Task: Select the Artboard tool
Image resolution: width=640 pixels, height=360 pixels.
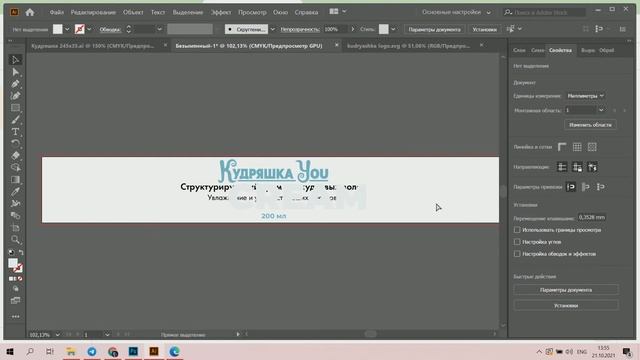Action: click(15, 227)
